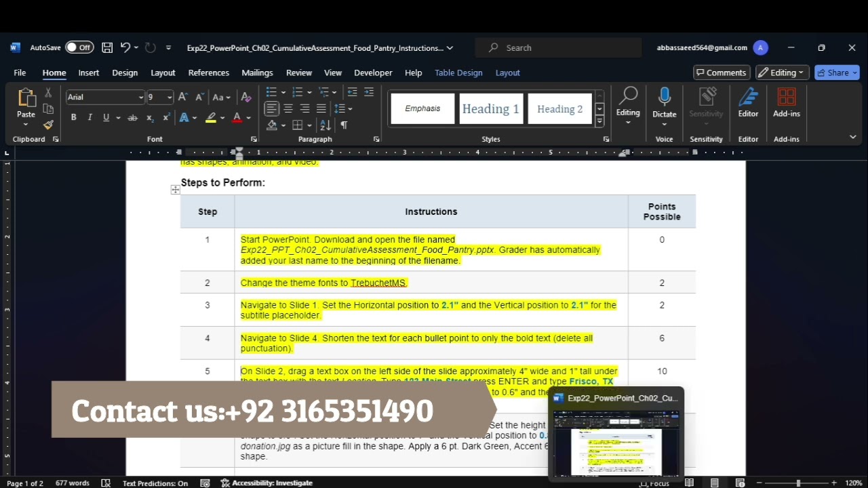Open the Editor pane

[x=748, y=103]
